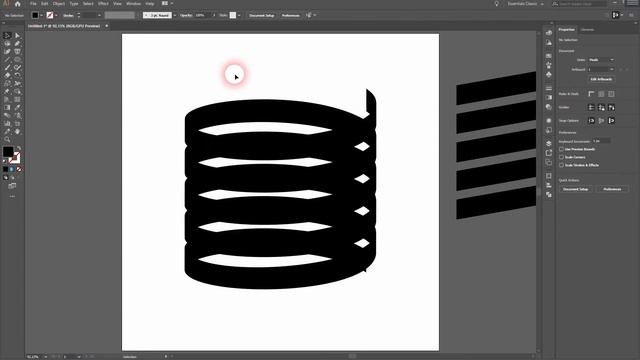Open the Stroke panel icon
The width and height of the screenshot is (640, 360).
[x=549, y=88]
